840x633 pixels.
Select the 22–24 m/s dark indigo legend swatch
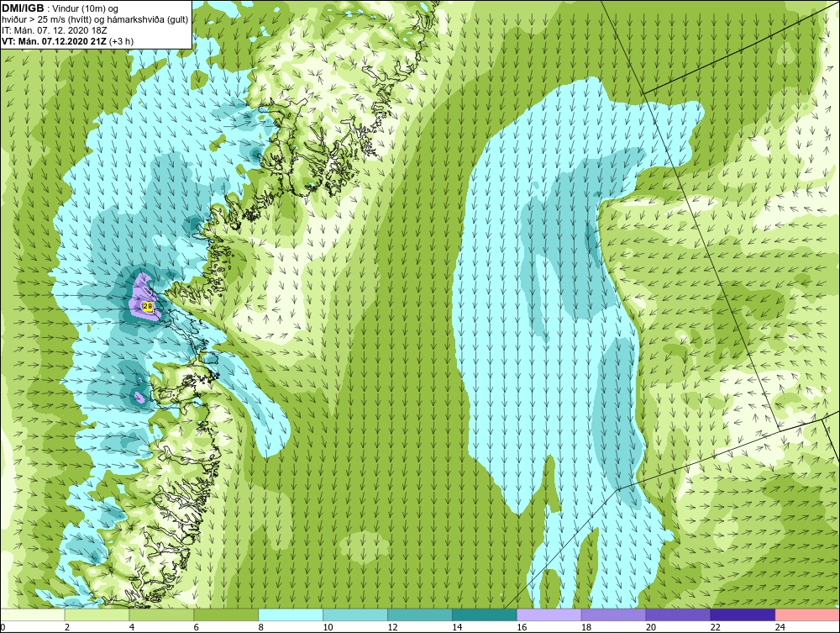[743, 615]
